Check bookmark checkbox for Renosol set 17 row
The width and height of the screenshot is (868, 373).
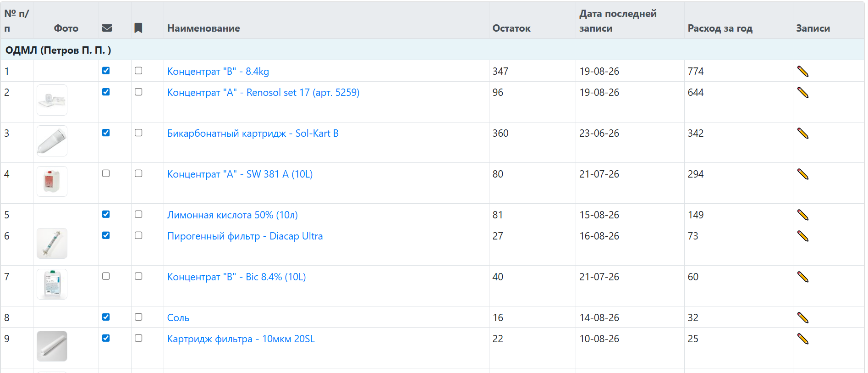coord(138,92)
